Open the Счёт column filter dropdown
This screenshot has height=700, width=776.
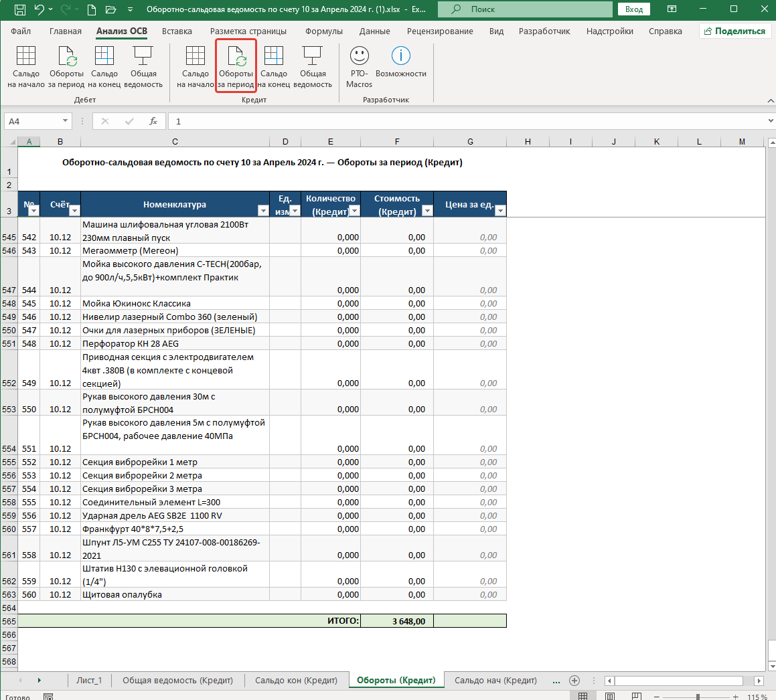pos(74,211)
